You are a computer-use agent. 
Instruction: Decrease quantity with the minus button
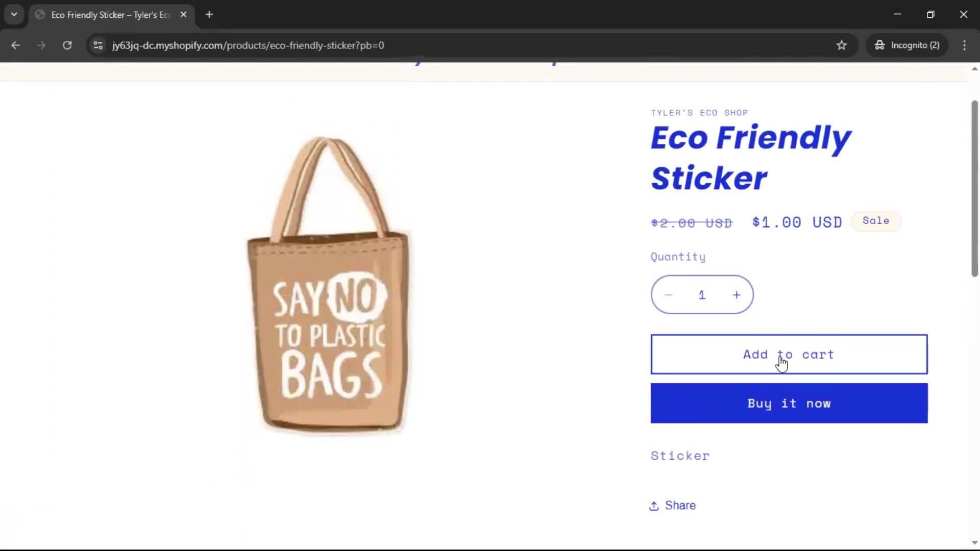coord(669,295)
